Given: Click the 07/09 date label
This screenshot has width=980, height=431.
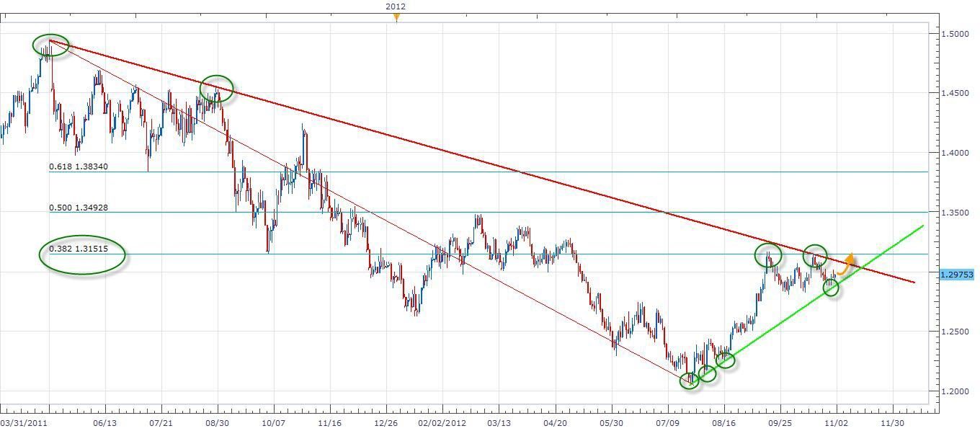Looking at the screenshot, I should click(668, 425).
